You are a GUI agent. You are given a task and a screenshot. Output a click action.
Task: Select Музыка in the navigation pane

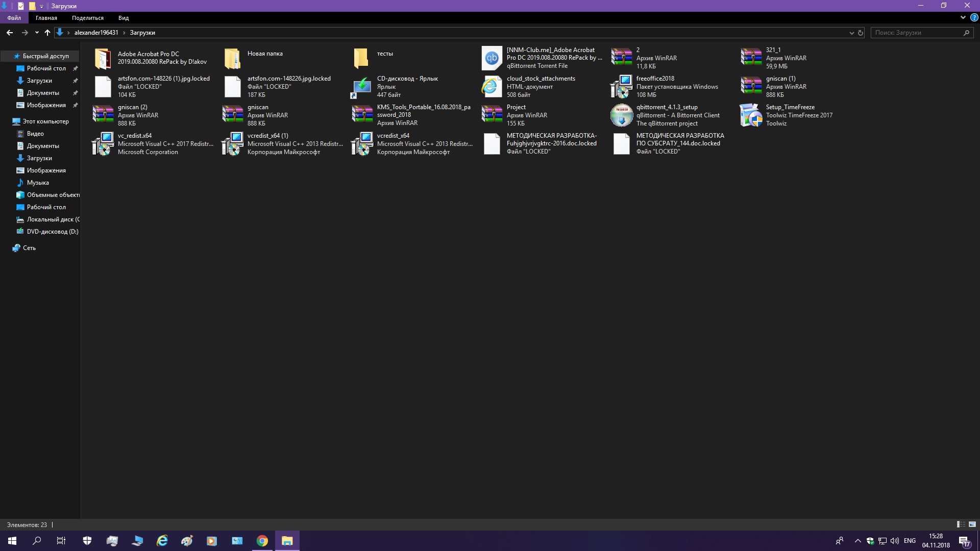[x=38, y=183]
